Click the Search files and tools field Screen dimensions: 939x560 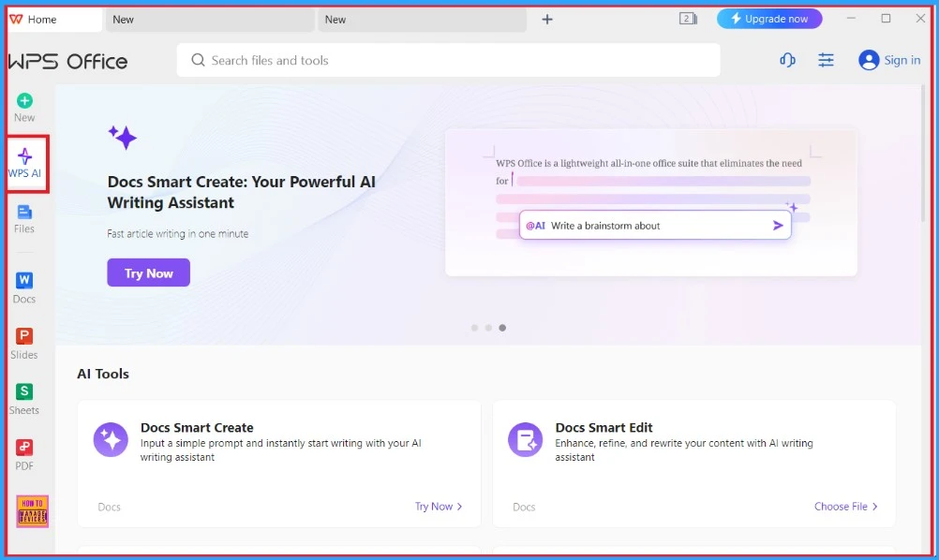(x=448, y=60)
